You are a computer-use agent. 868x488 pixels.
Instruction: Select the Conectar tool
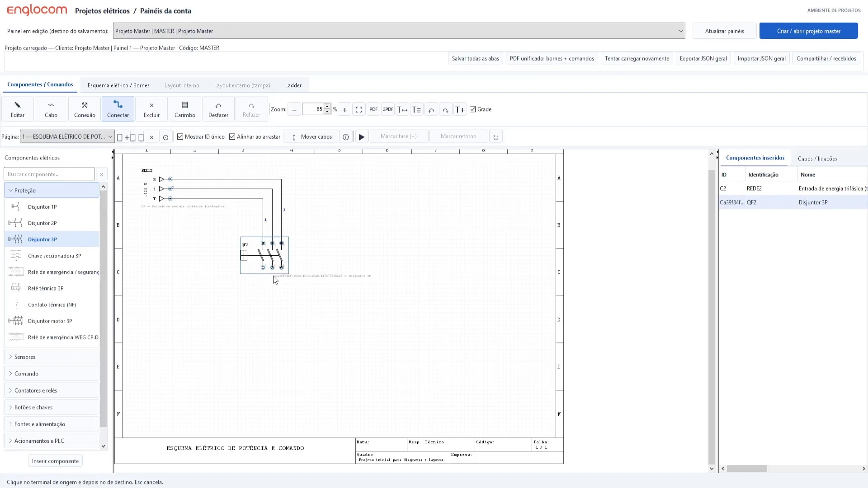pos(118,109)
